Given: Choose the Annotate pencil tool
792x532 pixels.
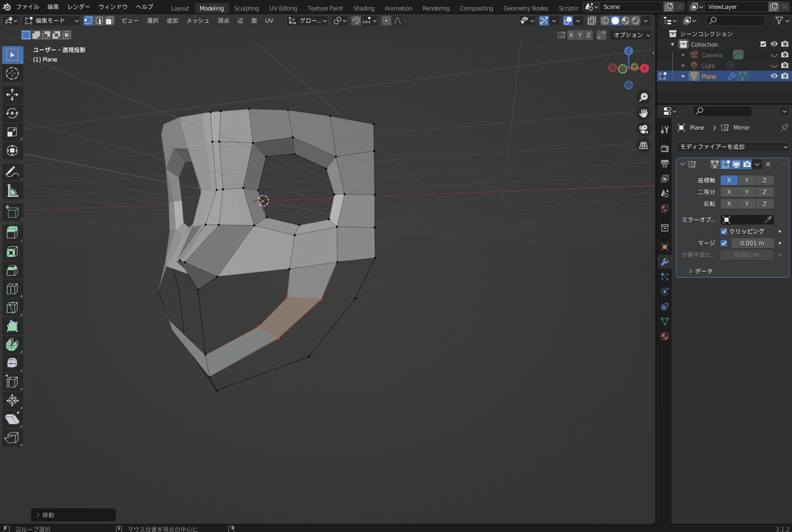Looking at the screenshot, I should [13, 172].
